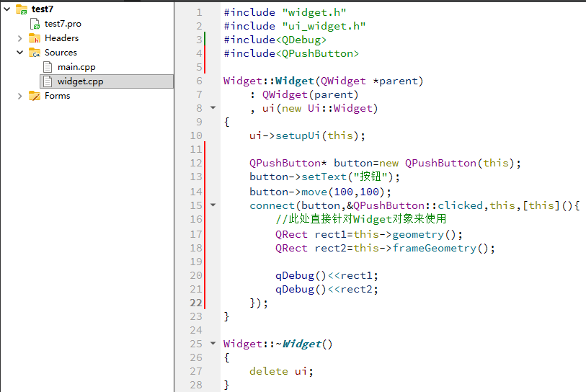The height and width of the screenshot is (392, 586).
Task: Click the Headers folder icon
Action: (x=35, y=38)
